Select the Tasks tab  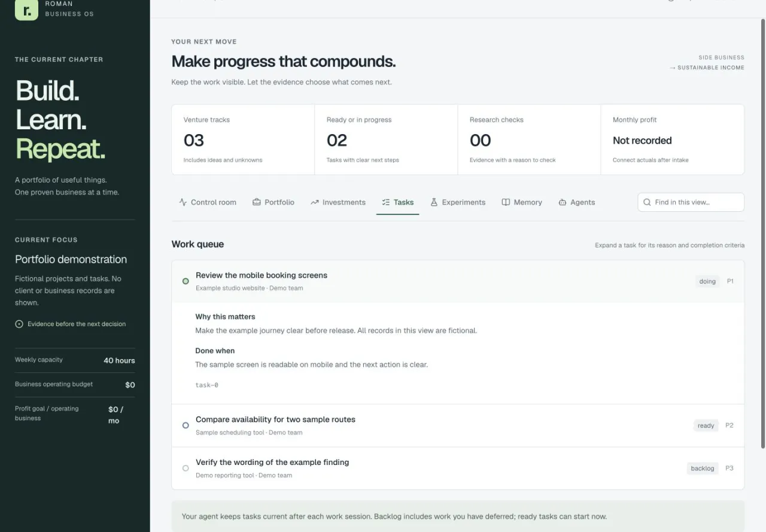click(x=398, y=202)
